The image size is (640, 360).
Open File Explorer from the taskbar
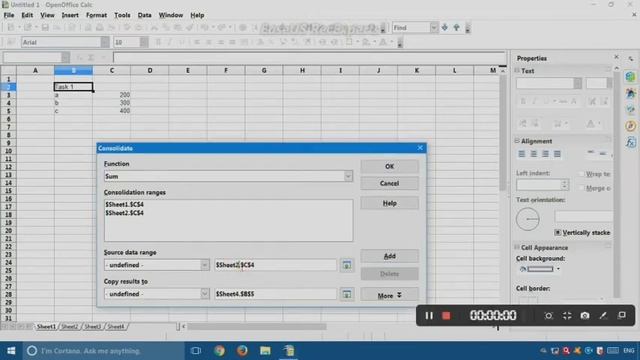pos(265,351)
